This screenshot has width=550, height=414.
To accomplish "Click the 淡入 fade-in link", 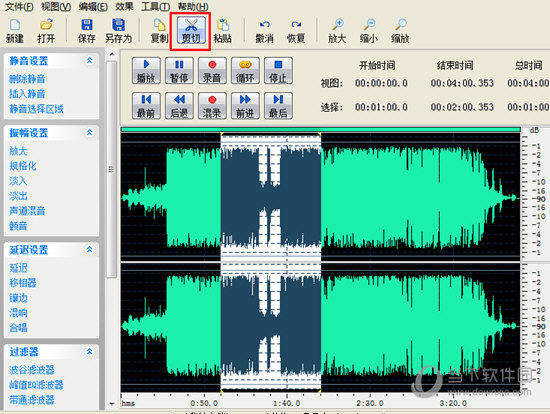I will coord(18,181).
